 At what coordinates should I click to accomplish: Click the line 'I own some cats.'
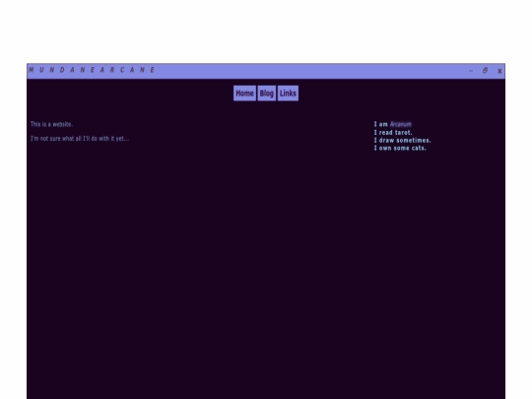click(x=400, y=148)
